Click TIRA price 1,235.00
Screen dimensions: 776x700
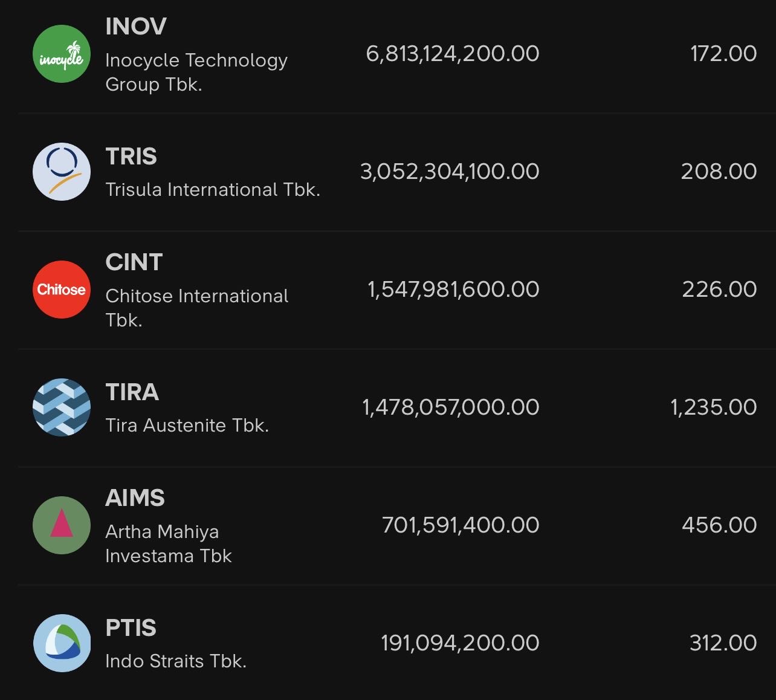tap(713, 407)
